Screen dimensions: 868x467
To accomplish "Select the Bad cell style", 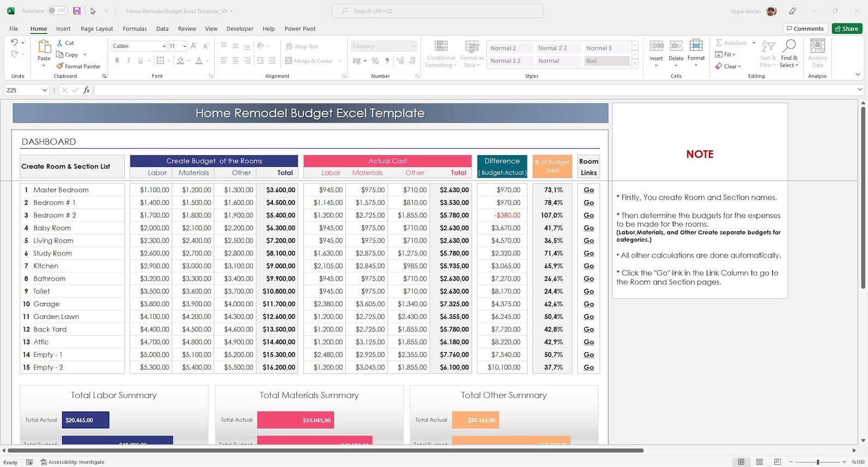I will (x=606, y=61).
